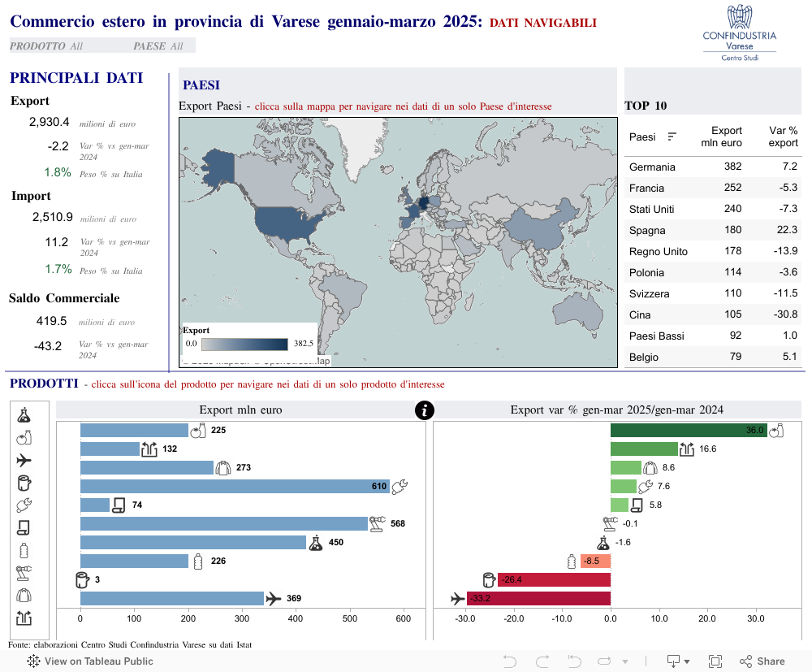Click the Export mln euro column header

(x=721, y=137)
